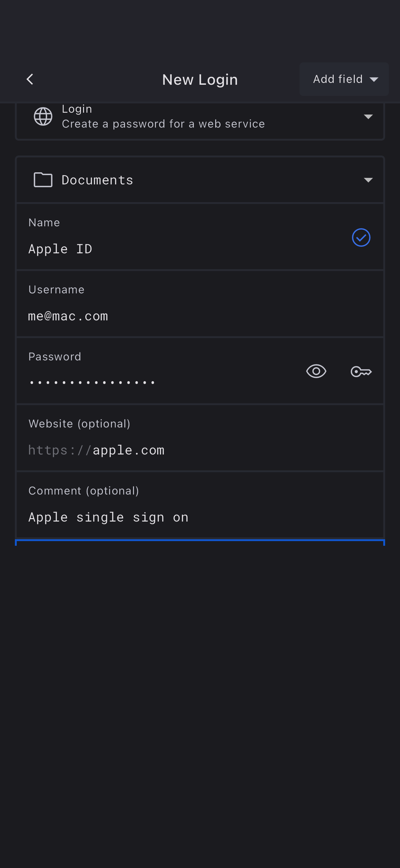Show password with the eye icon
The image size is (400, 868).
tap(316, 371)
